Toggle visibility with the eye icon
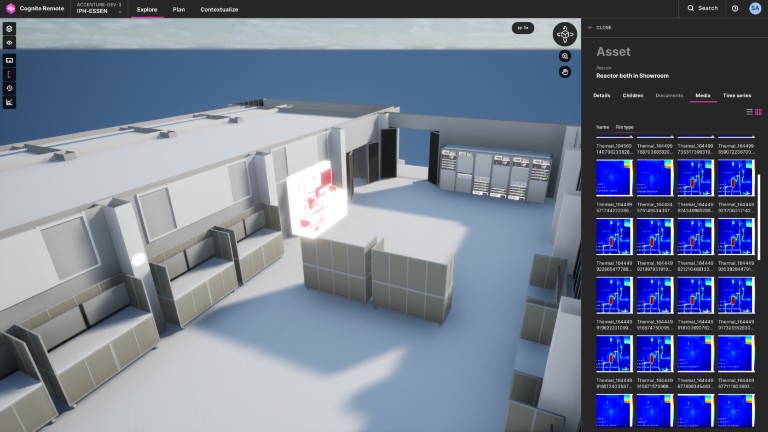 point(9,43)
